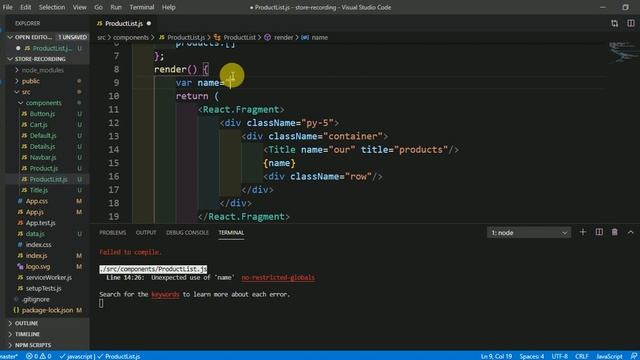The width and height of the screenshot is (640, 360).
Task: Change the JavaScript language mode
Action: [x=609, y=356]
